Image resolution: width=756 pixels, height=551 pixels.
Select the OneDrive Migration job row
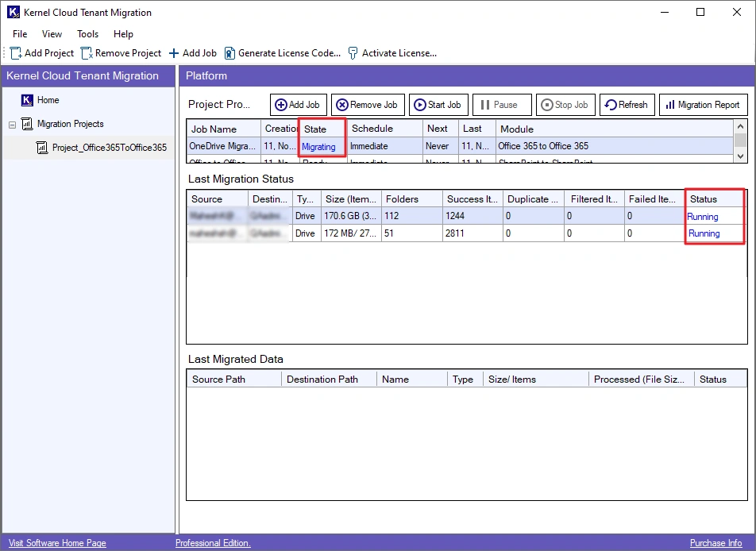point(224,146)
